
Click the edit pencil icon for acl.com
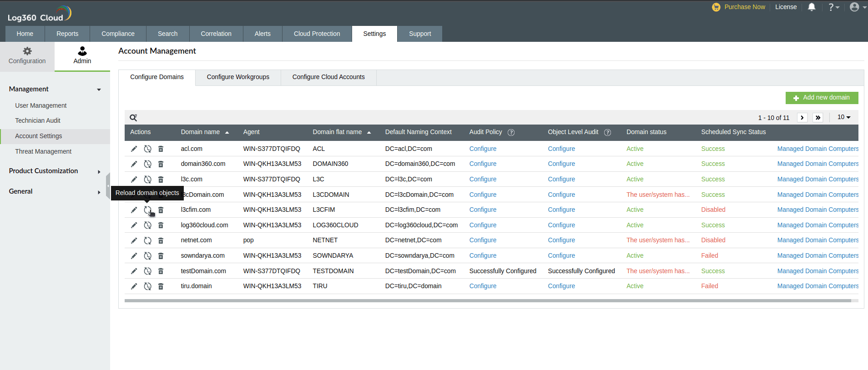pos(134,149)
